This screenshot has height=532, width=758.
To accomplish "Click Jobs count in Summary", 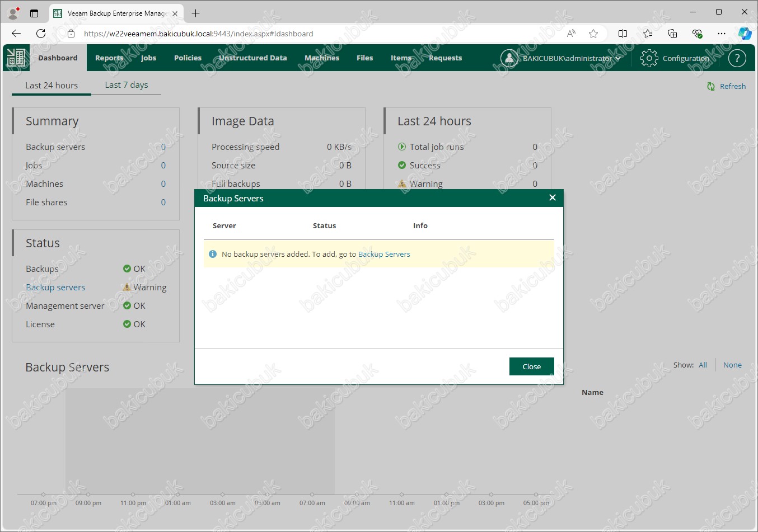I will pyautogui.click(x=163, y=165).
